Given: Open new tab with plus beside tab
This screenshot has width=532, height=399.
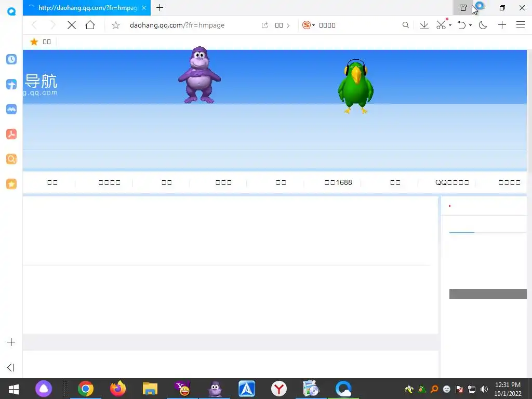Looking at the screenshot, I should pos(160,7).
